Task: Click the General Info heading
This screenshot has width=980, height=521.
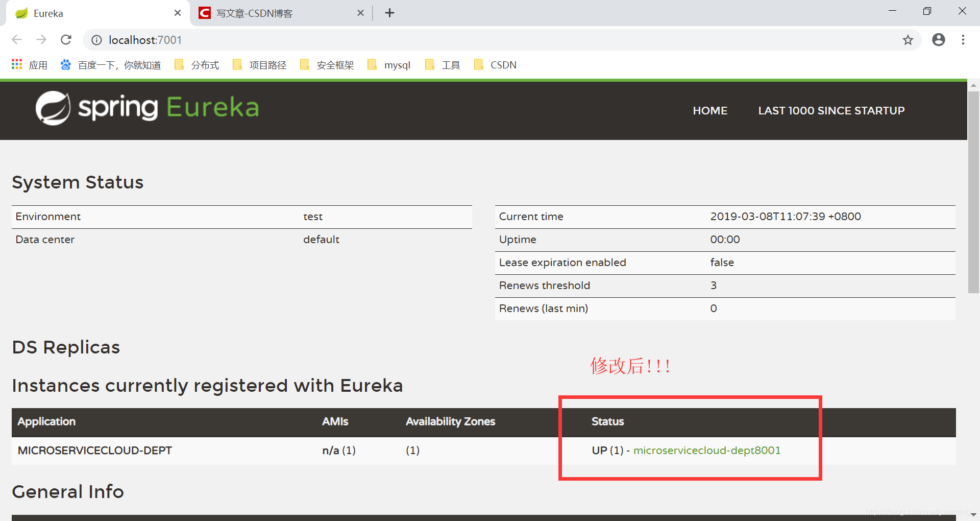Action: [68, 492]
